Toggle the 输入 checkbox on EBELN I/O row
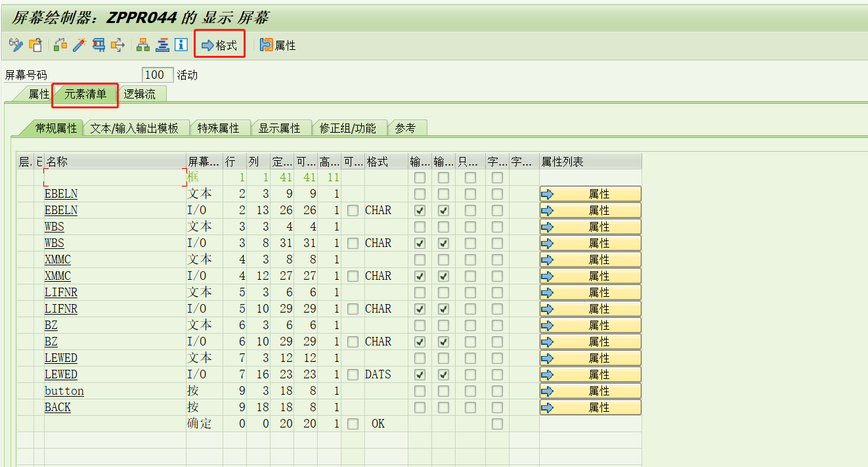 [420, 210]
